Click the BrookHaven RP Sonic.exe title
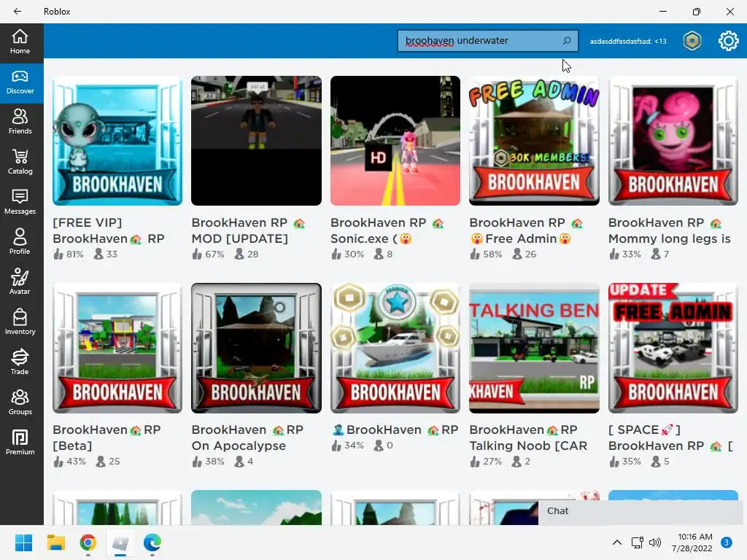 coord(387,230)
